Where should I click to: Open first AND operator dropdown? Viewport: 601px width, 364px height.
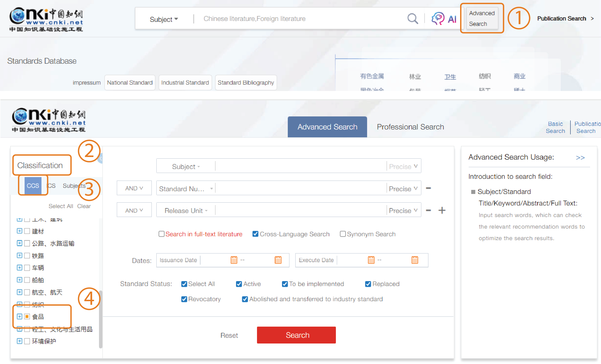coord(134,188)
